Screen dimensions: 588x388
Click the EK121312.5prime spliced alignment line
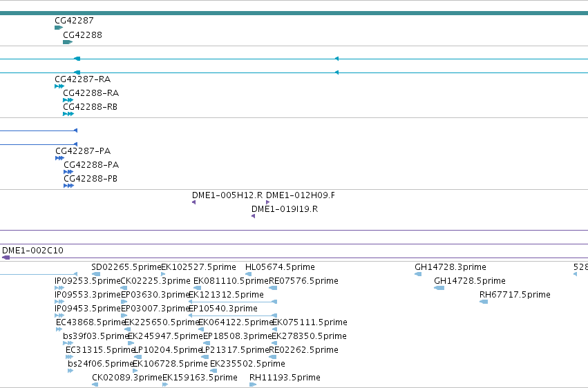(233, 302)
